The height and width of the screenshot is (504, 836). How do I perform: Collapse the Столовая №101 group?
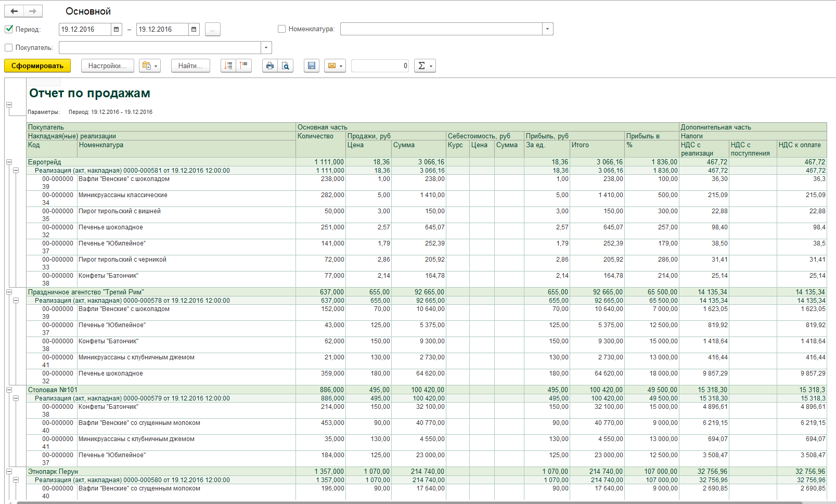point(9,390)
